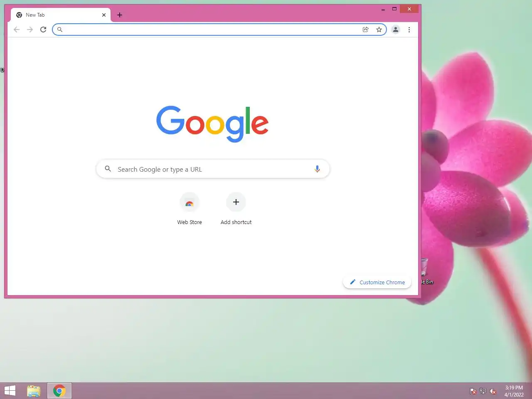Open the profile avatar menu
The height and width of the screenshot is (399, 532).
pyautogui.click(x=396, y=30)
